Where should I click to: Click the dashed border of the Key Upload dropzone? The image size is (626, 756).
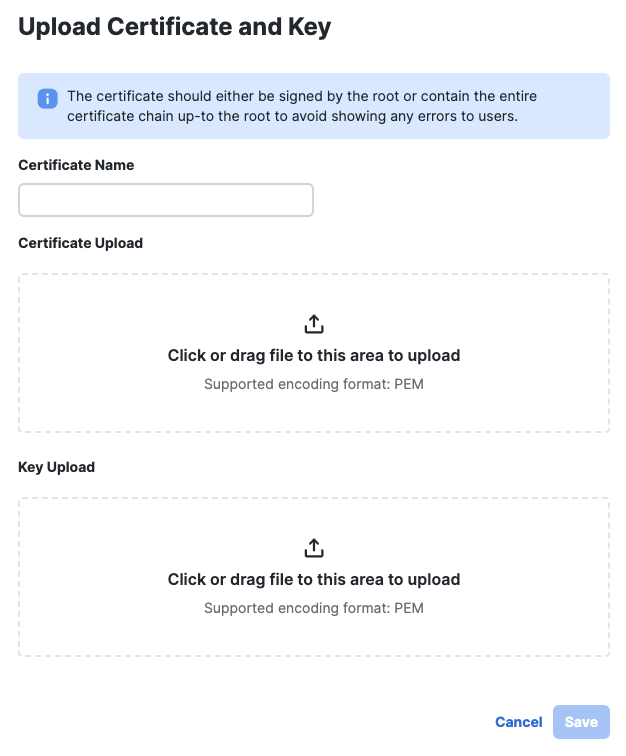click(x=314, y=498)
